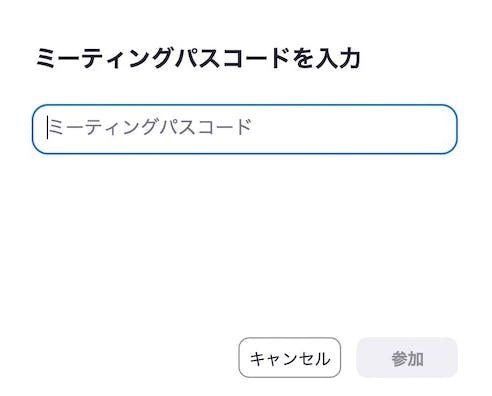Viewport: 492px width, 396px height.
Task: Join the meeting with 参加
Action: (x=407, y=357)
